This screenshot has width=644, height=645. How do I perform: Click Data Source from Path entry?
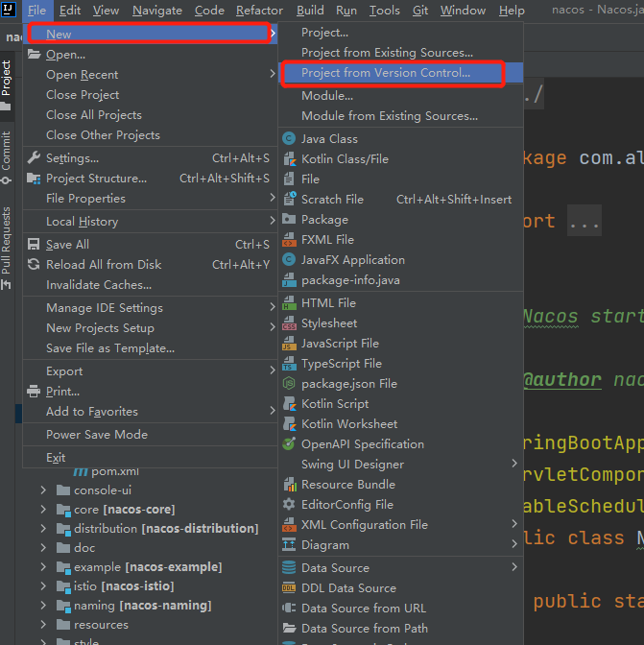tap(400, 628)
